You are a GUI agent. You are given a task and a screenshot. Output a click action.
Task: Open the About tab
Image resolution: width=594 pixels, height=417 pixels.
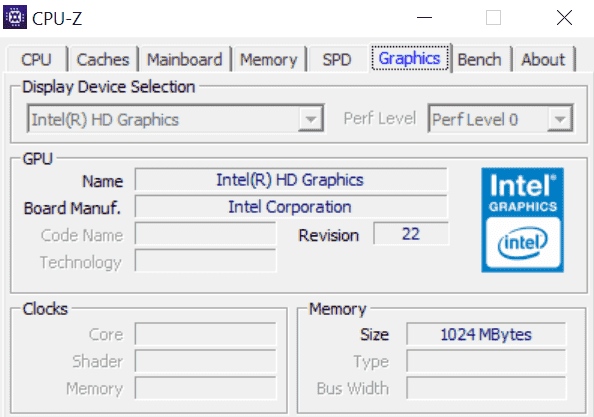point(543,59)
